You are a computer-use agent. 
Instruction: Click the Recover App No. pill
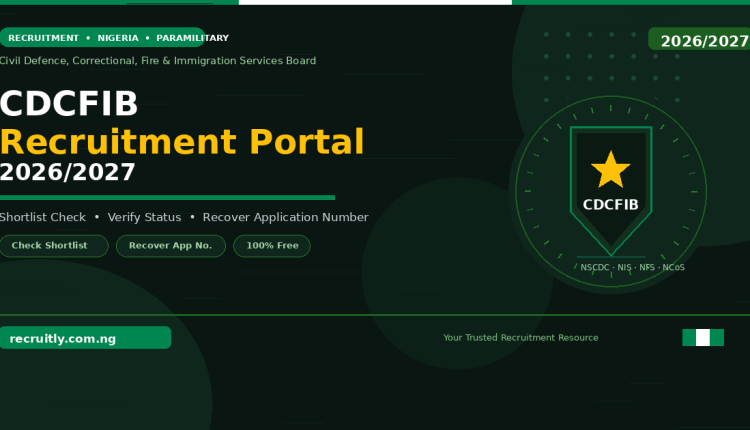click(171, 246)
